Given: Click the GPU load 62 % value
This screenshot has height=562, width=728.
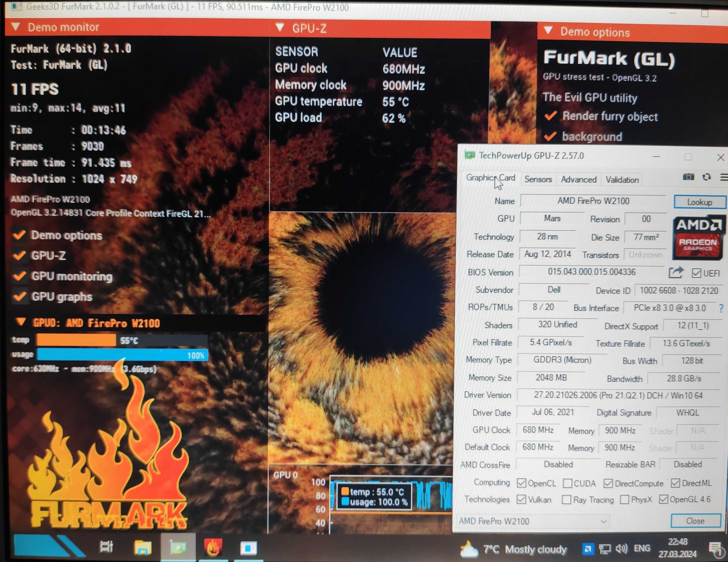Looking at the screenshot, I should pos(394,118).
